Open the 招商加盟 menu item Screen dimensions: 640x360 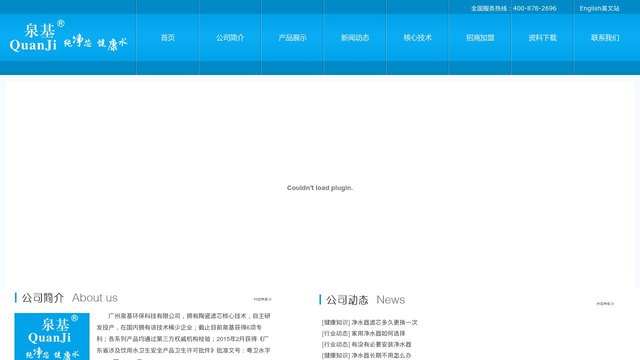[x=480, y=38]
